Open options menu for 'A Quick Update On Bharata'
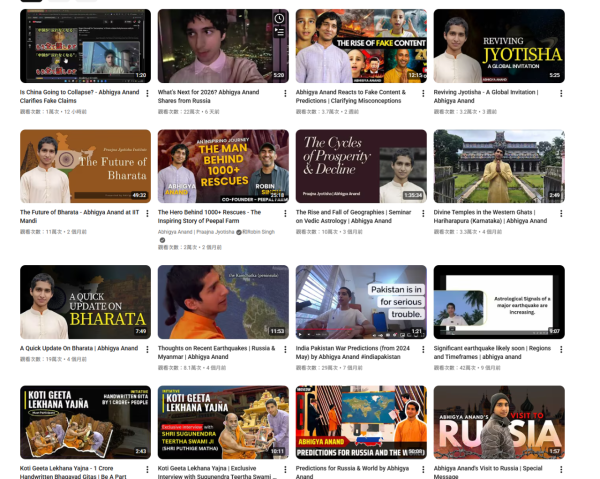Screen dimensions: 600x479 pyautogui.click(x=148, y=349)
